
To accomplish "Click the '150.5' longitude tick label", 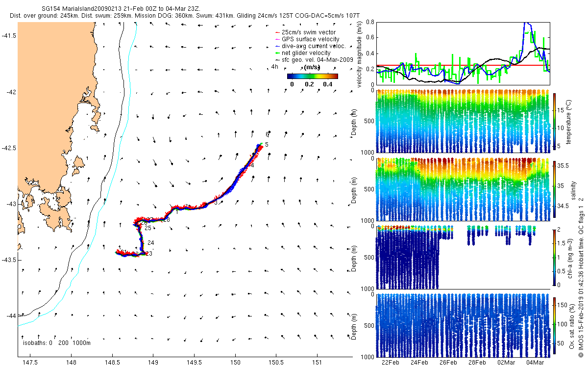I will tap(275, 363).
